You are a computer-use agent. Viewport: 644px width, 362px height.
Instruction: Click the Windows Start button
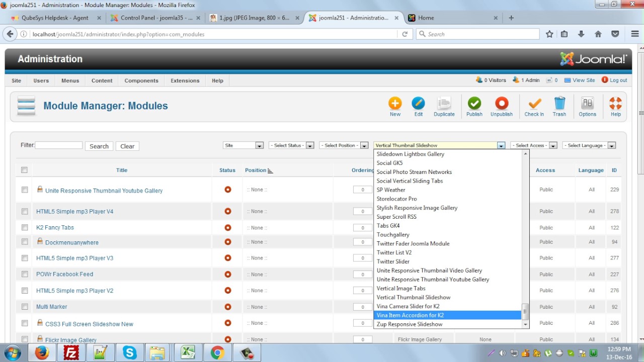tap(13, 352)
